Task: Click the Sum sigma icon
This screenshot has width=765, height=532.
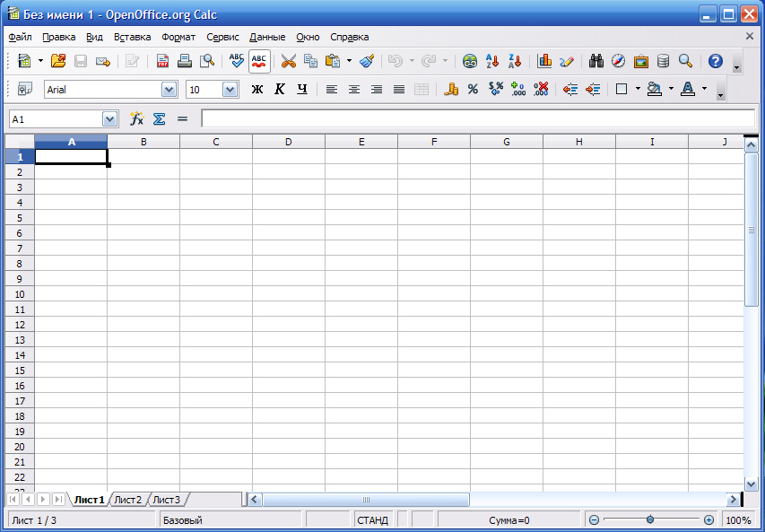Action: click(x=160, y=118)
